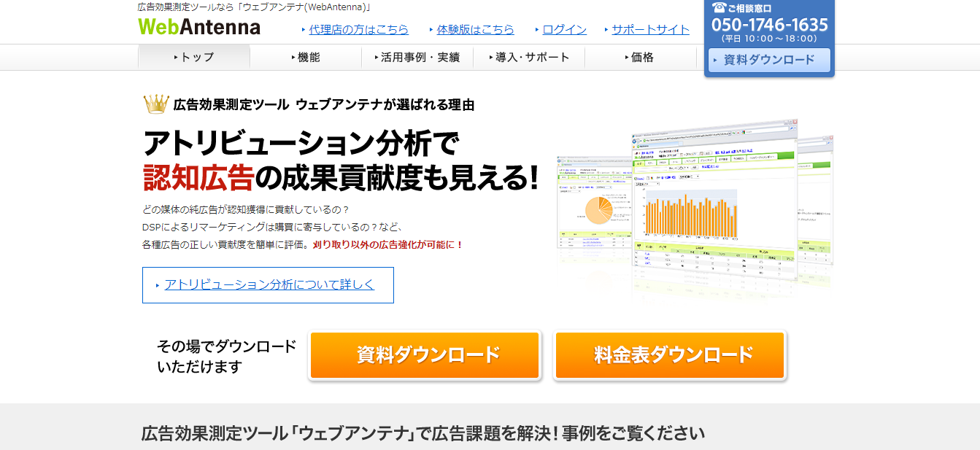
Task: Click the phone number 050-1746-1635
Action: [x=770, y=25]
